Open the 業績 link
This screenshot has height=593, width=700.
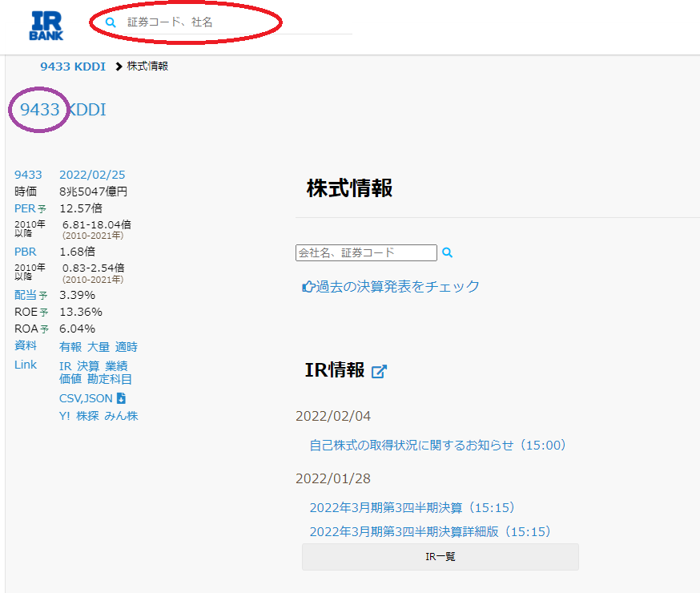click(x=116, y=366)
